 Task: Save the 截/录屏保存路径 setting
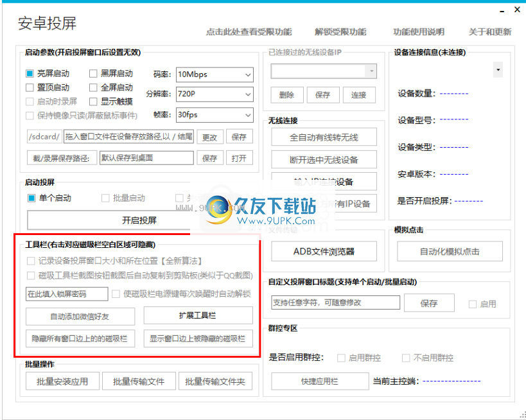click(x=210, y=158)
